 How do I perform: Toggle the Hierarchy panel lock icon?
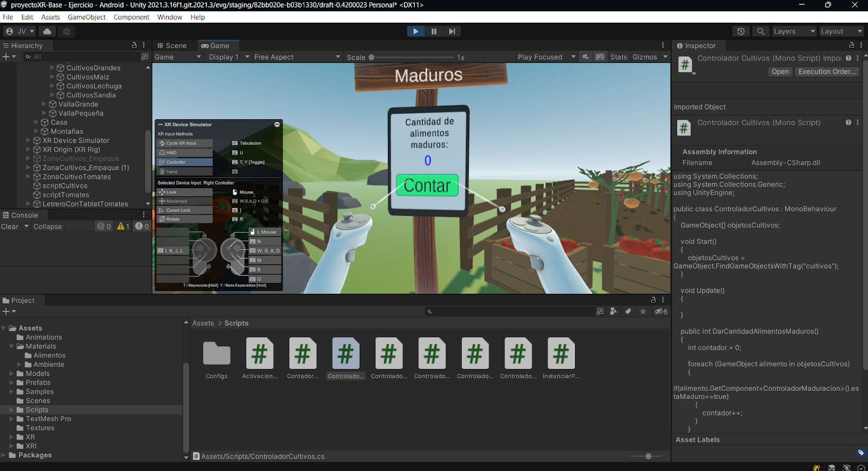(x=134, y=46)
